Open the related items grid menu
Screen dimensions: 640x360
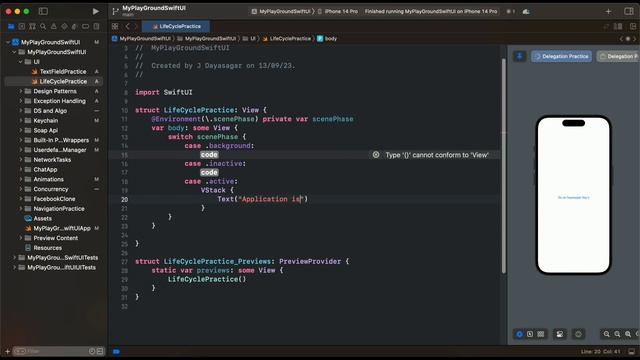pyautogui.click(x=115, y=27)
